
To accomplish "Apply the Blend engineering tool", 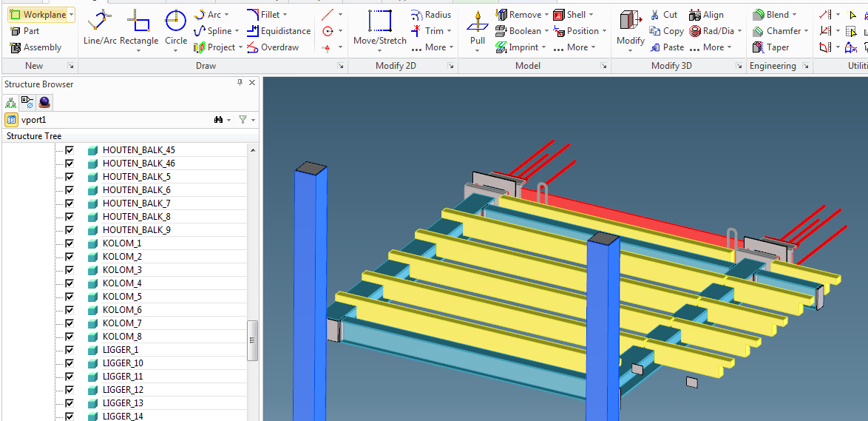I will pos(774,15).
